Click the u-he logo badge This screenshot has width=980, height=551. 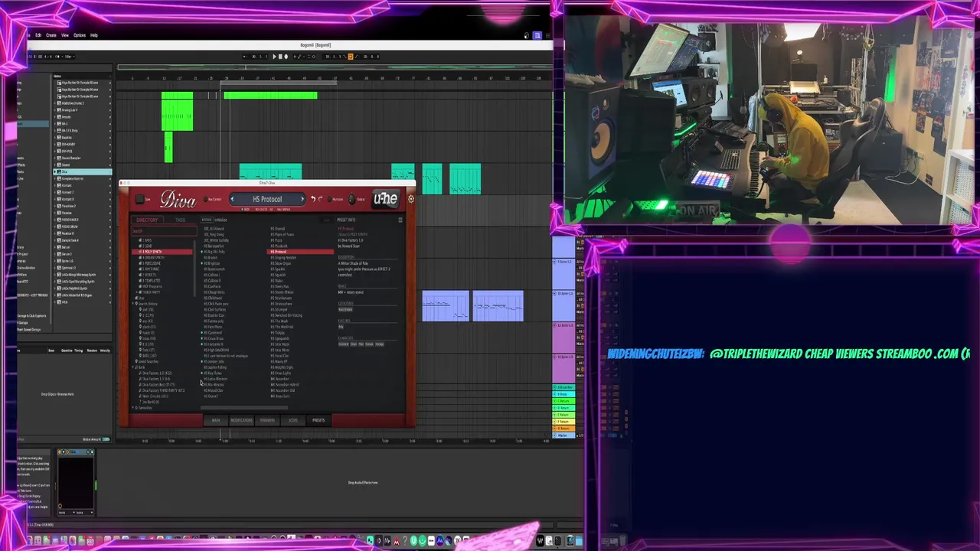pyautogui.click(x=386, y=199)
